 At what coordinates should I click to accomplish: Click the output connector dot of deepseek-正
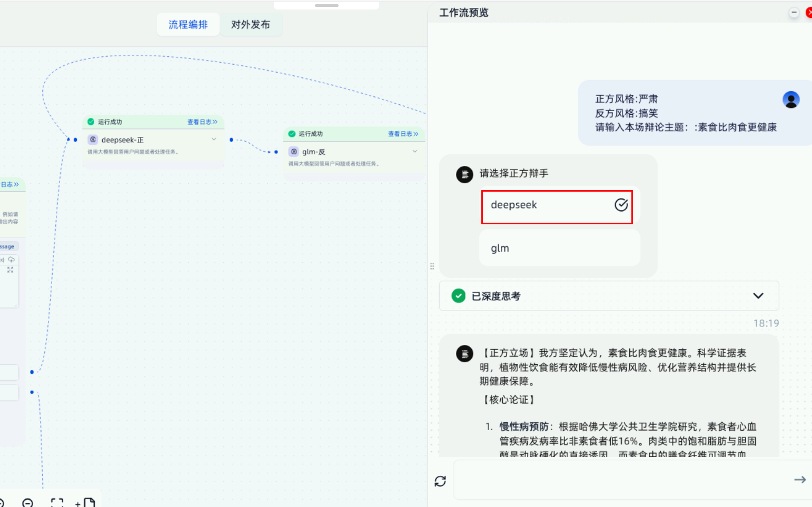pos(231,140)
